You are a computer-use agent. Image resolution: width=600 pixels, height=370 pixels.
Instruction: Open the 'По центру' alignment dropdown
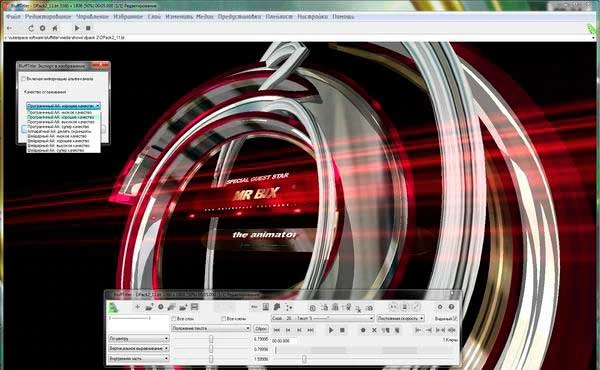(139, 339)
